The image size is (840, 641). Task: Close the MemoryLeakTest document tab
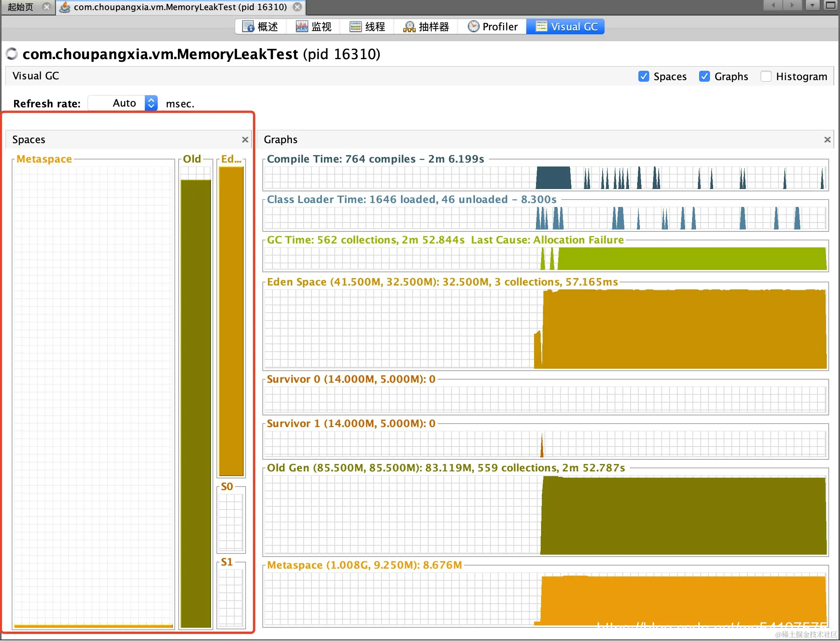tap(297, 7)
